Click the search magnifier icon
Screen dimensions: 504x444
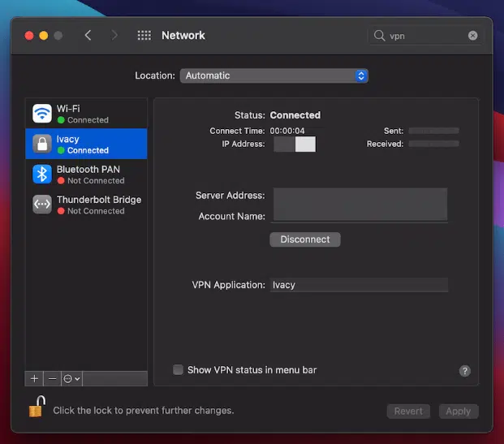click(x=379, y=36)
